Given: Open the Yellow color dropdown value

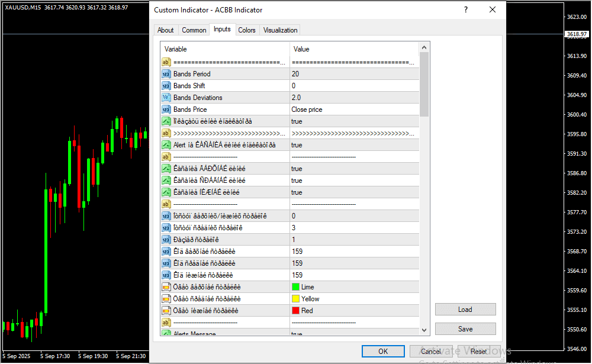Looking at the screenshot, I should click(310, 299).
